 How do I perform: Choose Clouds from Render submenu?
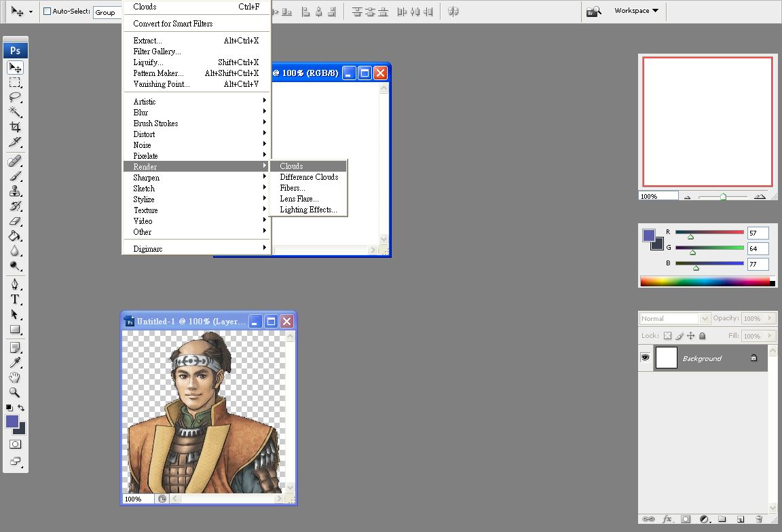point(308,166)
